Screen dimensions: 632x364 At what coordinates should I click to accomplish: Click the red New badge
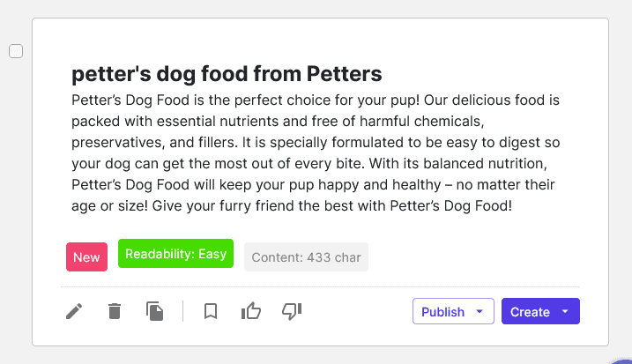tap(86, 257)
